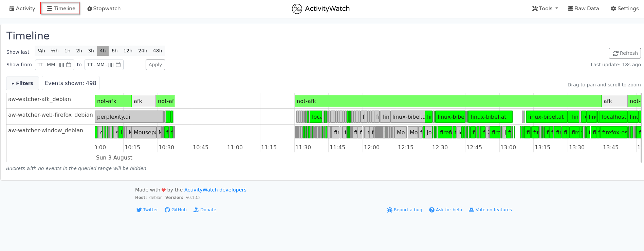Select the linux-bibel.at event near 12:45
Image resolution: width=644 pixels, height=251 pixels.
(490, 117)
